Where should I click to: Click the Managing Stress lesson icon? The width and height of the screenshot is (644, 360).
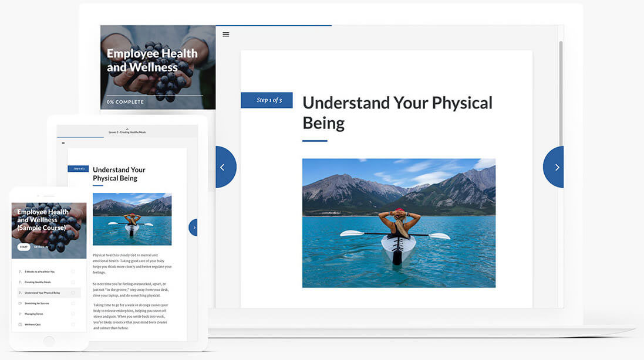coord(21,314)
